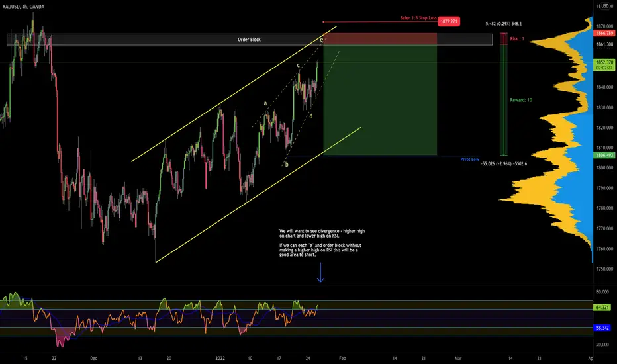This screenshot has width=617, height=364.
Task: Select the wave label "d" below the candles
Action: point(311,116)
